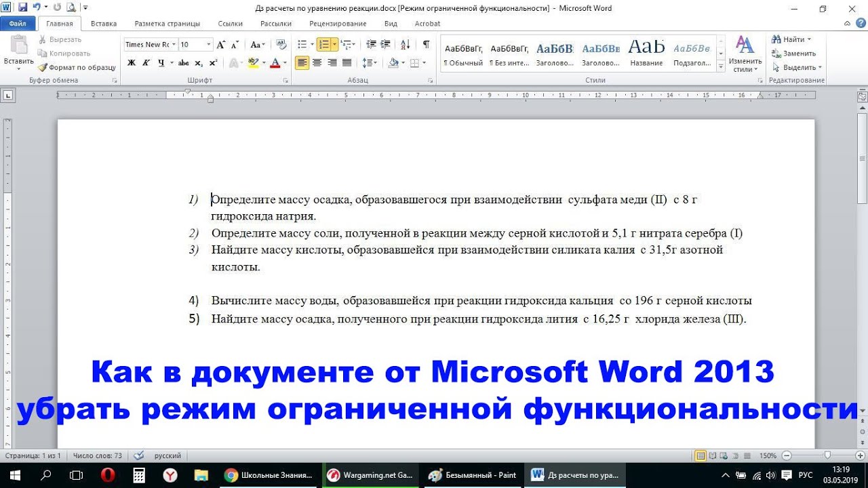Switch to the Разметка страницы tab

[x=167, y=24]
